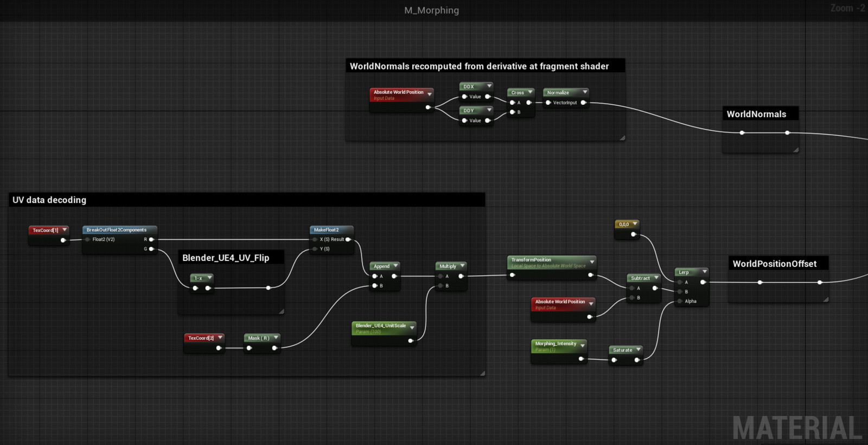Click the Normalize VectorInput pin
Image resolution: width=868 pixels, height=445 pixels.
[548, 103]
